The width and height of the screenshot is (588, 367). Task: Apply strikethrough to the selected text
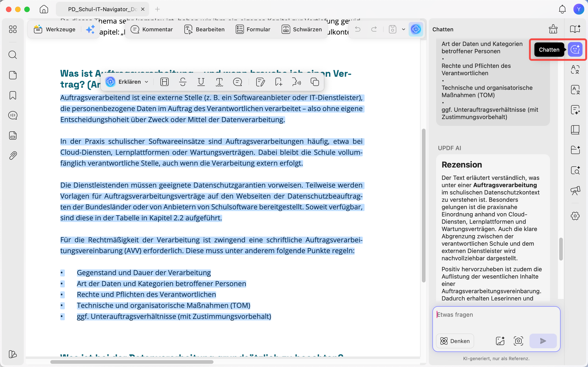click(x=183, y=82)
